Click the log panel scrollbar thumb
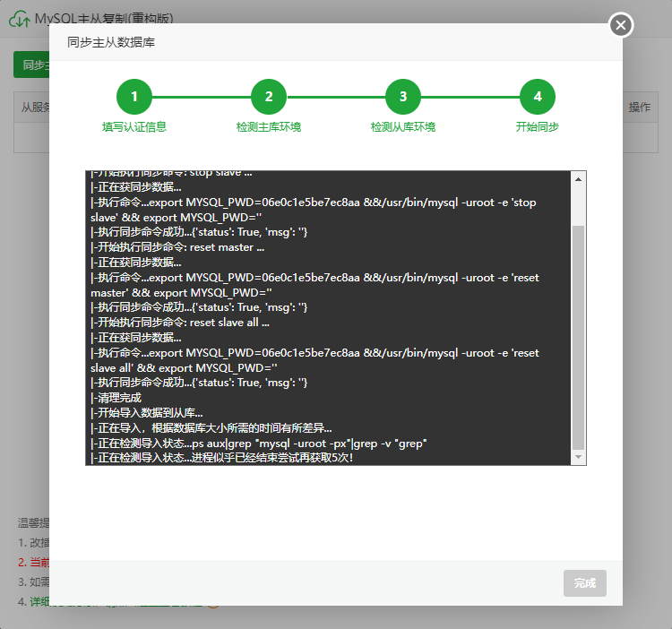This screenshot has height=629, width=672. [578, 336]
